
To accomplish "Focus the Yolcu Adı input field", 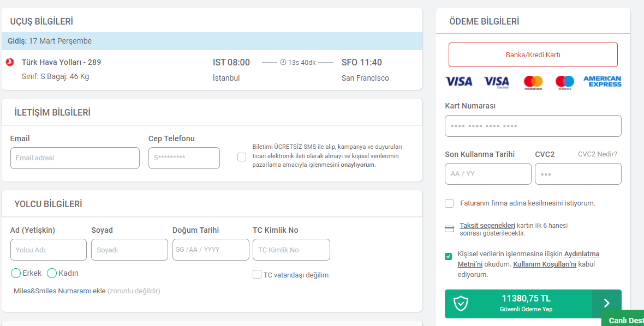I will point(49,250).
